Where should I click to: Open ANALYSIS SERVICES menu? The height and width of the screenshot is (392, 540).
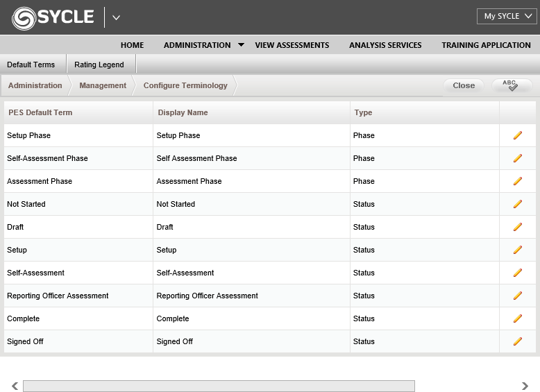click(385, 45)
